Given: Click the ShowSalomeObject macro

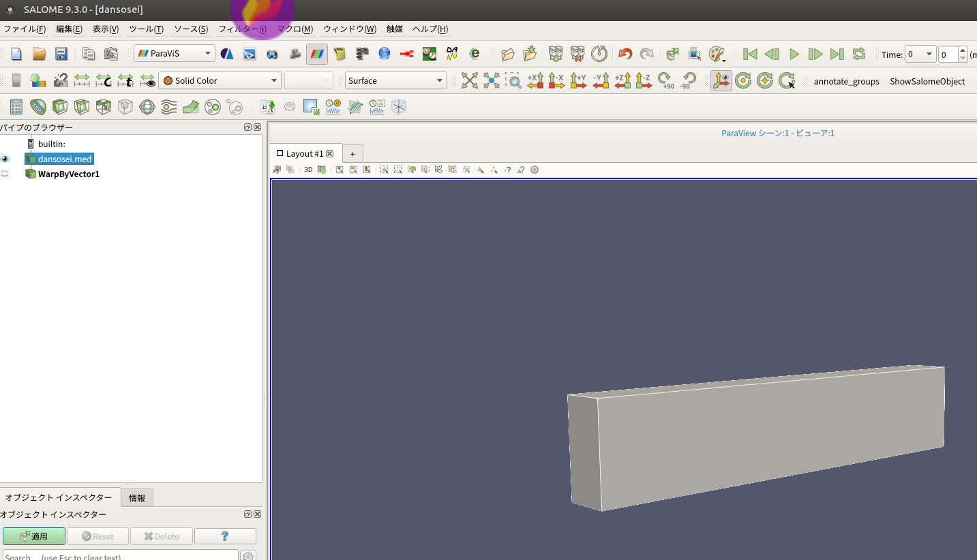Looking at the screenshot, I should tap(927, 81).
